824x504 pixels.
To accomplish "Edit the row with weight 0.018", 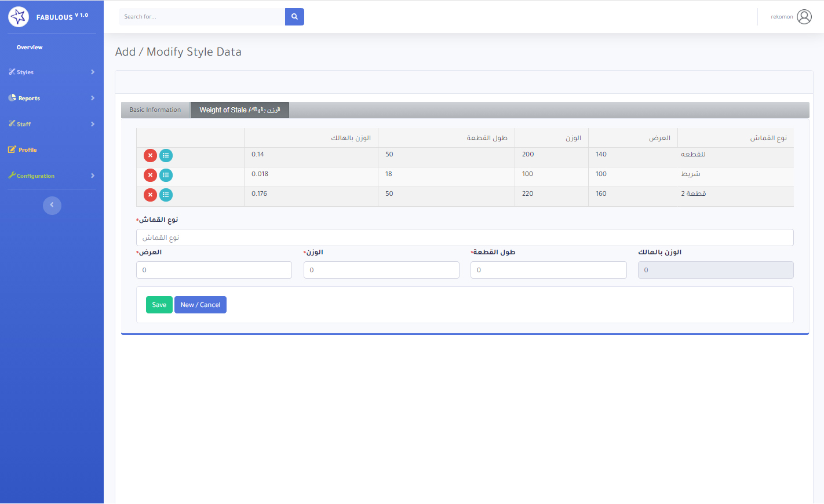I will coord(166,175).
